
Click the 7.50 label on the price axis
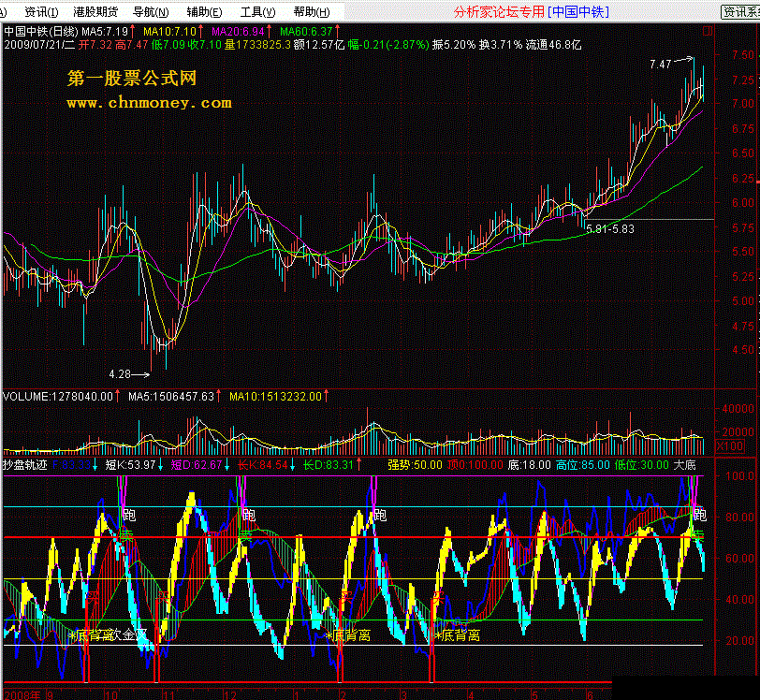point(742,54)
